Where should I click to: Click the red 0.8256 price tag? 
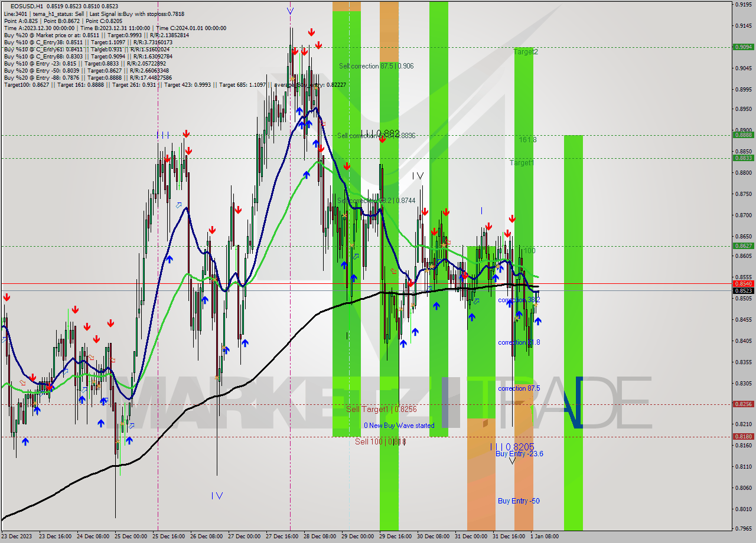(x=743, y=404)
